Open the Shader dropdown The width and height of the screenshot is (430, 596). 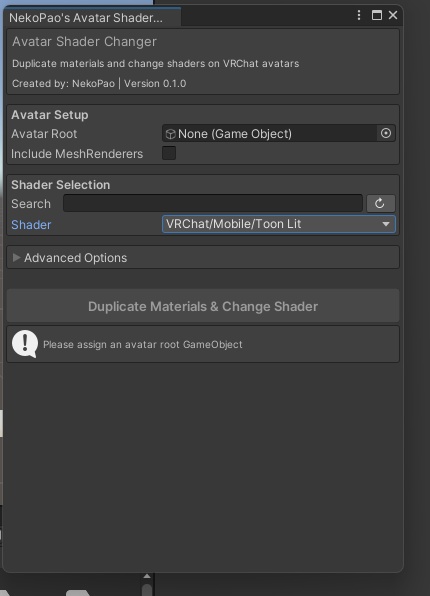(x=279, y=224)
